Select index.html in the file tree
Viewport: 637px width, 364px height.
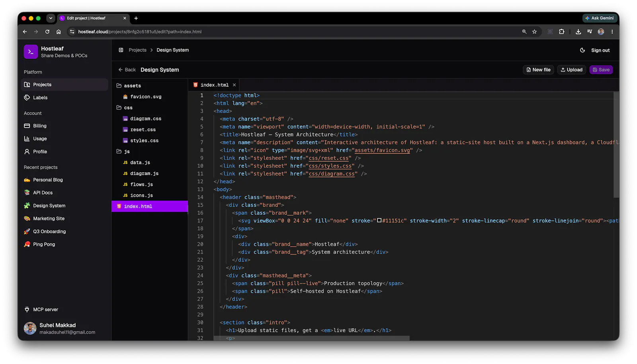(x=150, y=206)
